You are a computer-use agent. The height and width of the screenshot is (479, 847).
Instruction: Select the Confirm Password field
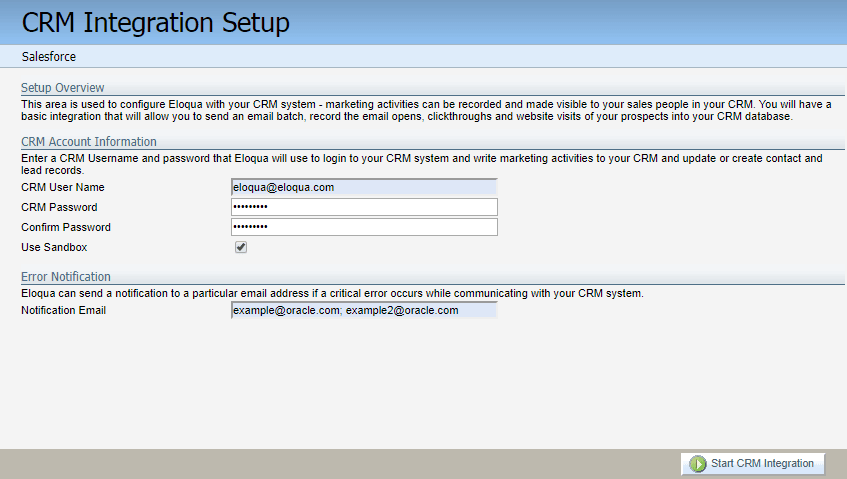pos(364,227)
